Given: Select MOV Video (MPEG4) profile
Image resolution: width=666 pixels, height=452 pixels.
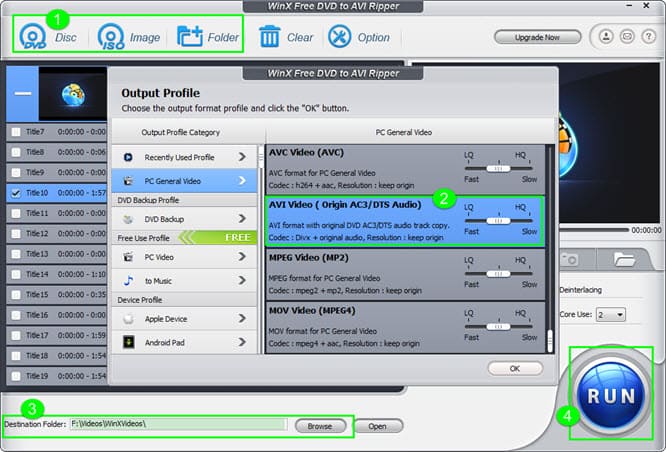Looking at the screenshot, I should click(405, 327).
